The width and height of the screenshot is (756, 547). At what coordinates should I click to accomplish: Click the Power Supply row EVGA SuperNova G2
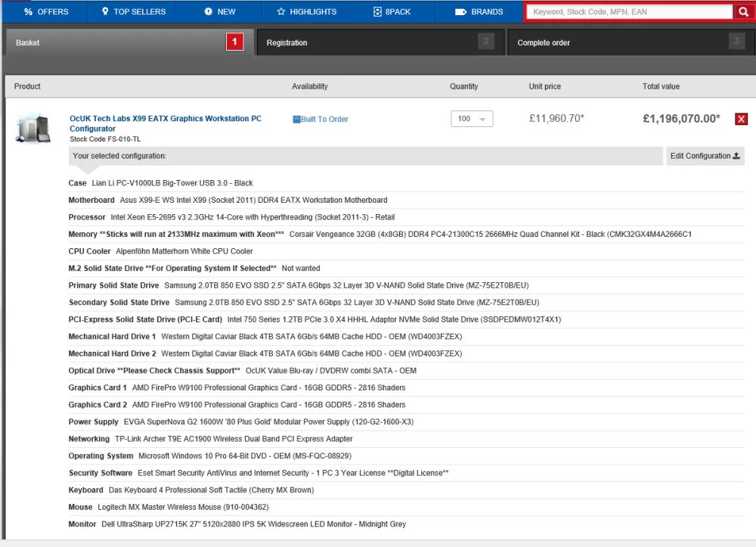tap(407, 421)
